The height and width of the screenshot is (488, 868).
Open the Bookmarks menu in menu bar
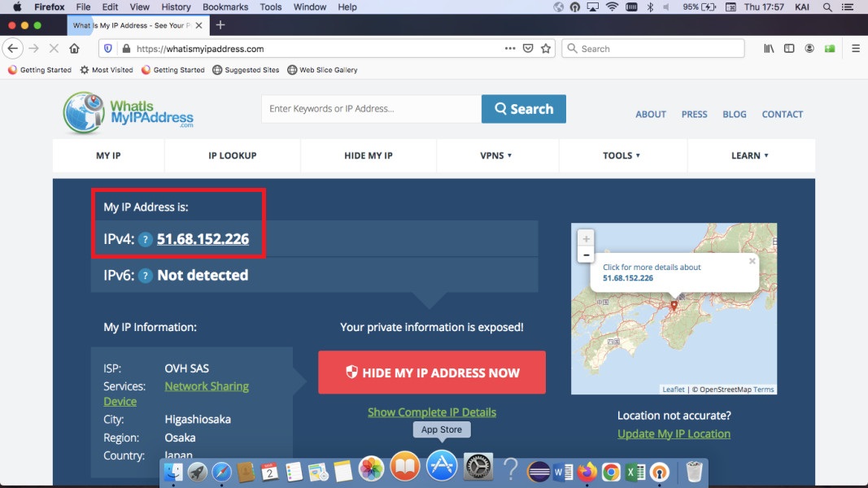(225, 7)
